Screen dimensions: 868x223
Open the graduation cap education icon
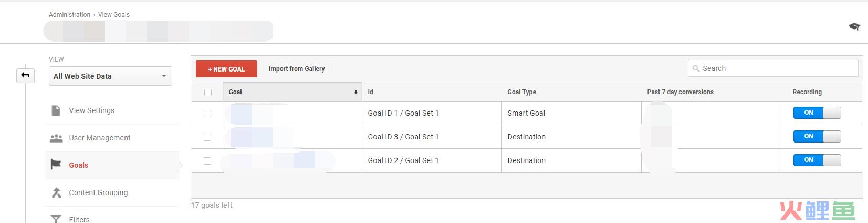[x=854, y=26]
